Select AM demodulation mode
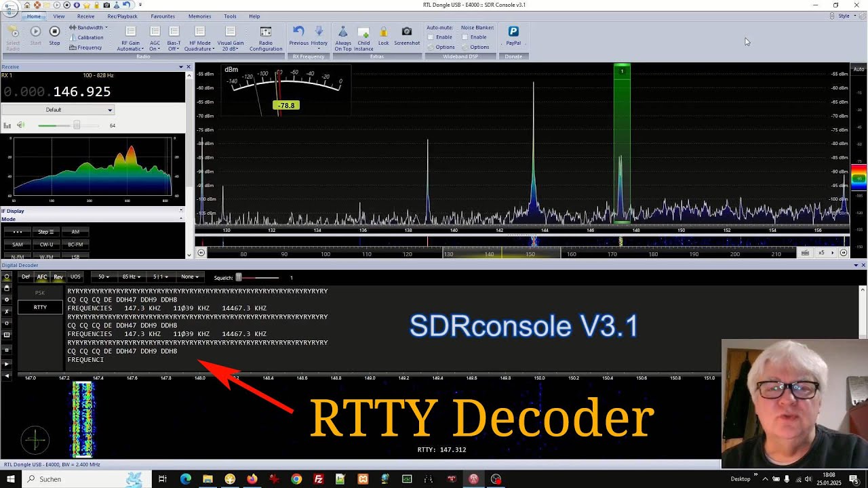The image size is (868, 488). (x=75, y=232)
